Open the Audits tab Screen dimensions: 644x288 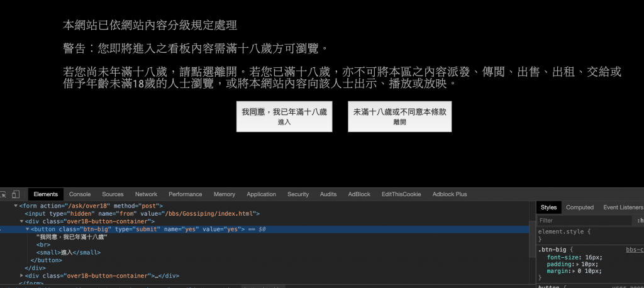point(328,194)
